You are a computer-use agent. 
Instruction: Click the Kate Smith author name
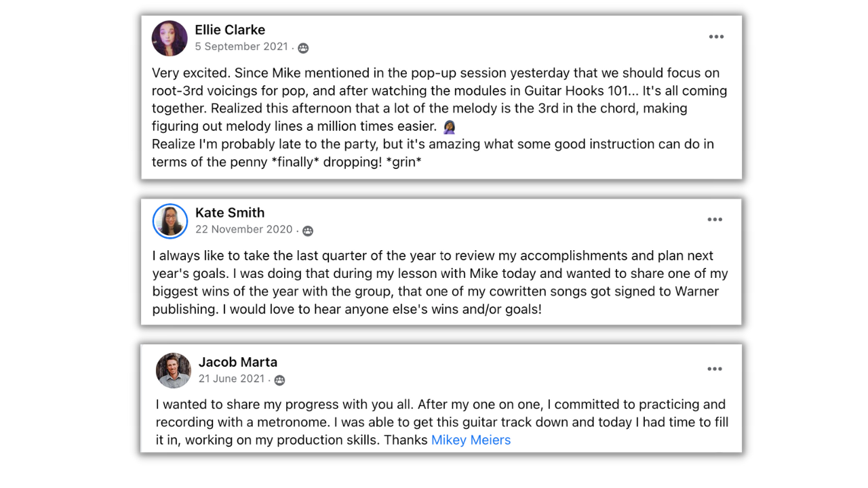230,213
